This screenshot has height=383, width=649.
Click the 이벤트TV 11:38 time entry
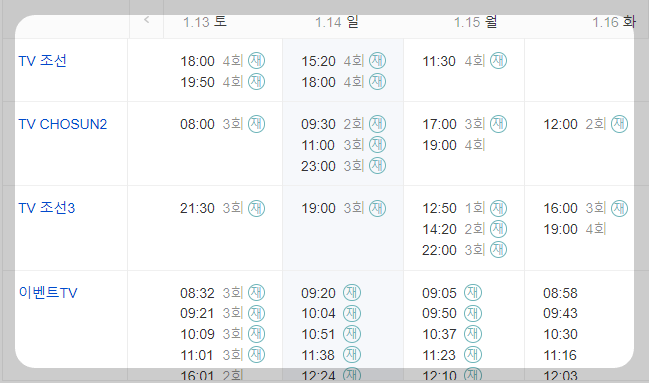coord(318,355)
